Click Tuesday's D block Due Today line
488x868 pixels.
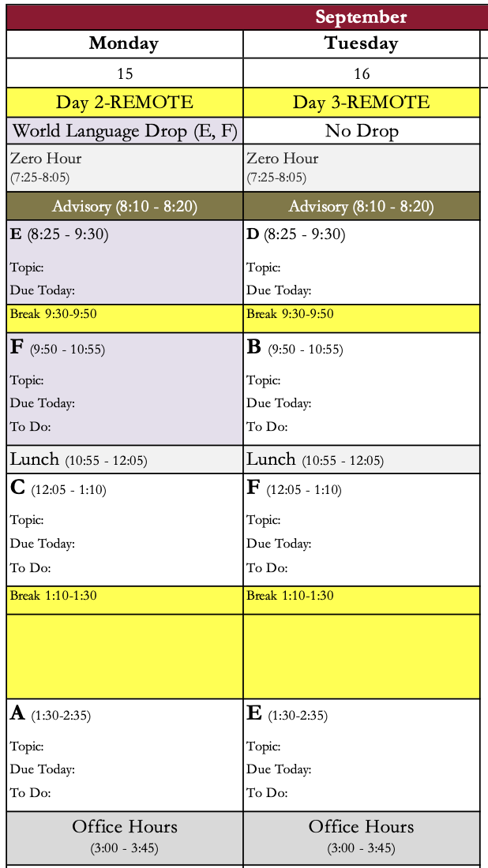(279, 290)
